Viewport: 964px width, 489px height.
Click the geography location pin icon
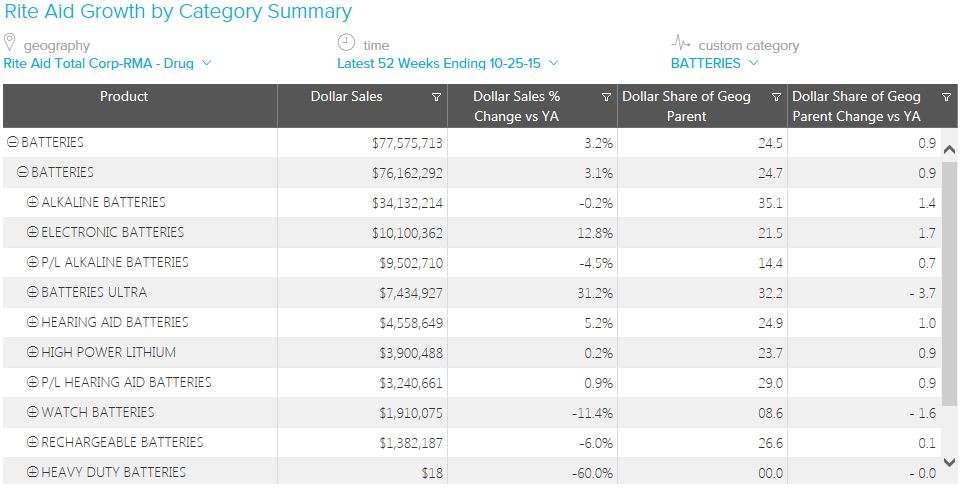coord(11,44)
